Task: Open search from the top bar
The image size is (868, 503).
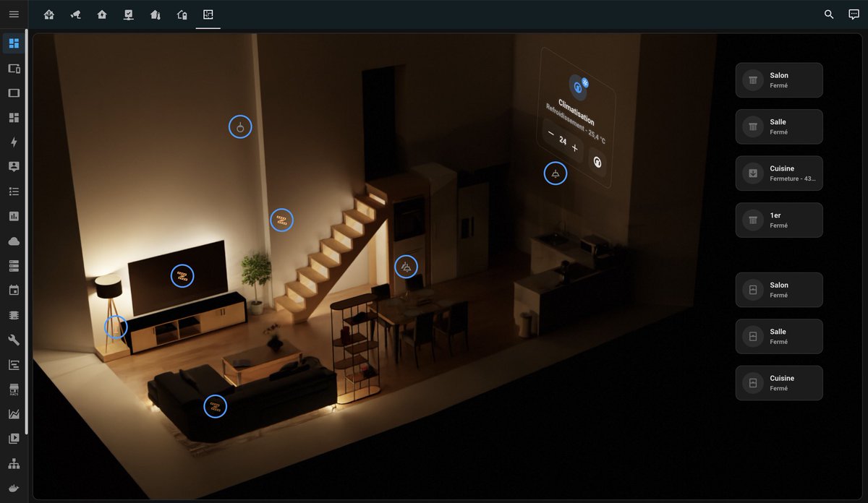Action: (829, 14)
